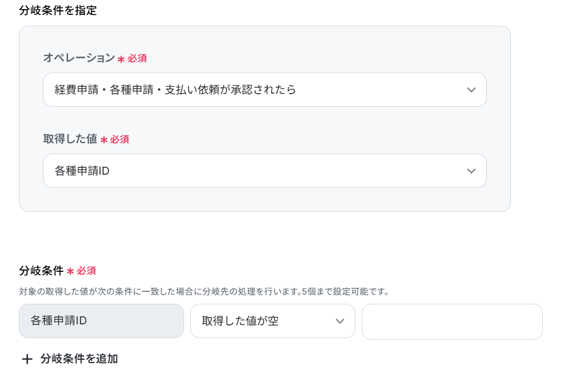
Task: Click the bold 分岐条件 section label
Action: tap(41, 271)
